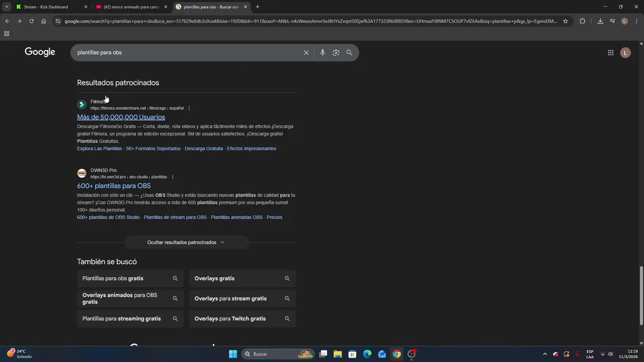Open the Chrome three-dot menu

tap(637, 21)
